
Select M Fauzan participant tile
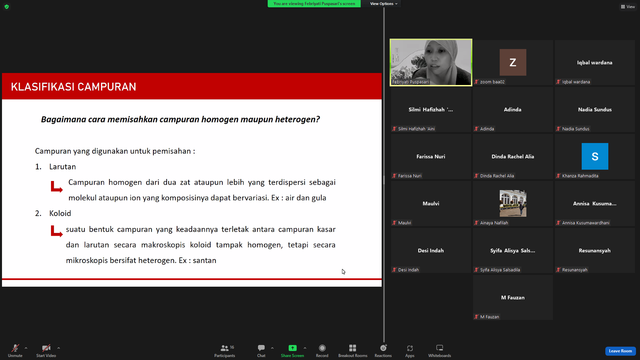point(513,297)
